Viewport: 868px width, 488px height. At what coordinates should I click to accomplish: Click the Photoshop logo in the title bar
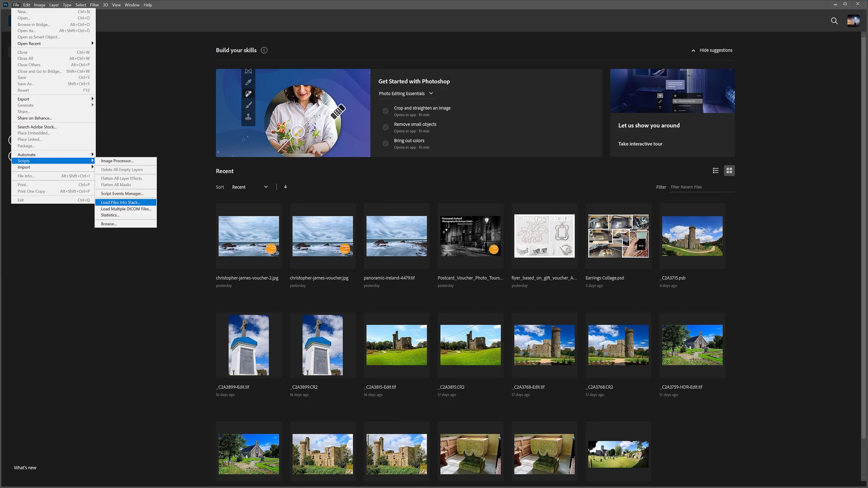6,5
